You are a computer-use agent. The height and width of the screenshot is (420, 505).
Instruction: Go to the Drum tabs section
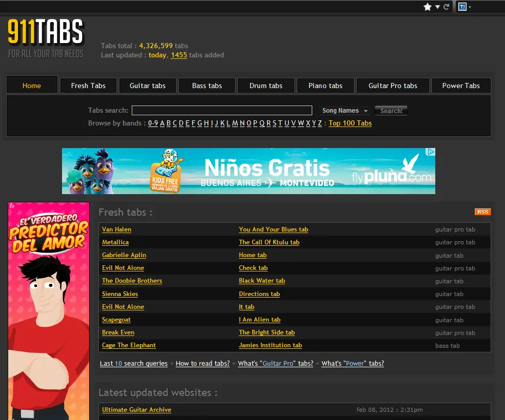click(x=266, y=86)
